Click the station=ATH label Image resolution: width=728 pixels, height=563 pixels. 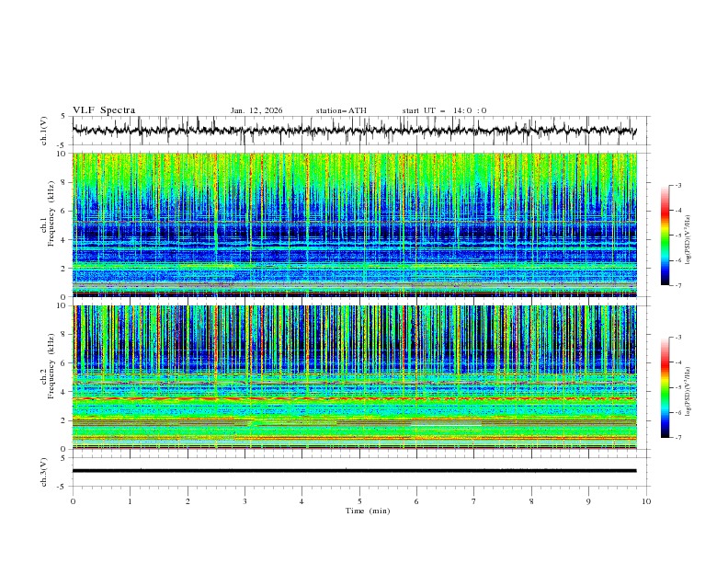[x=341, y=110]
